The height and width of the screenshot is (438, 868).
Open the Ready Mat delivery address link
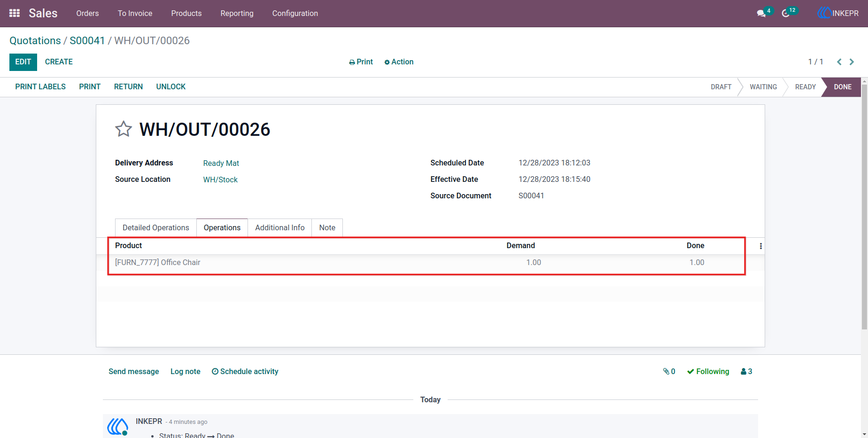(x=221, y=163)
